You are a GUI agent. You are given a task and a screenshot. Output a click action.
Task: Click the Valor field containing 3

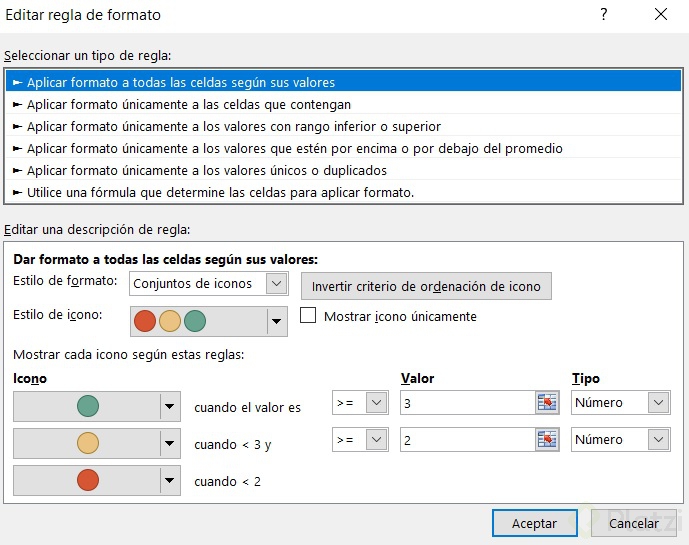466,403
